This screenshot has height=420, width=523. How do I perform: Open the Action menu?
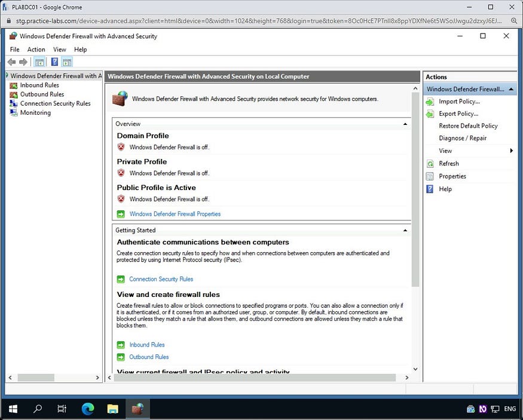pyautogui.click(x=36, y=50)
